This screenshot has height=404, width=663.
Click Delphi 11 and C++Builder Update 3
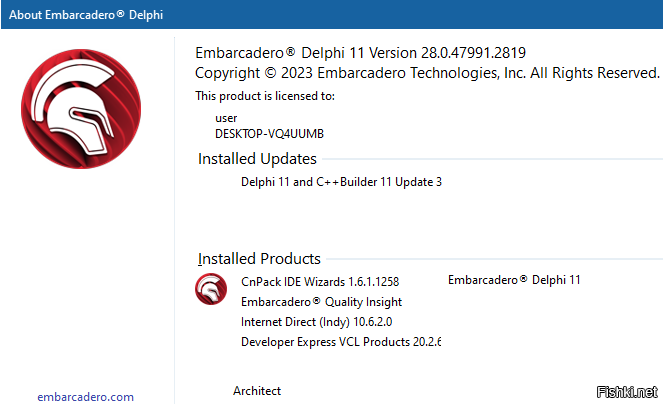[x=341, y=182]
